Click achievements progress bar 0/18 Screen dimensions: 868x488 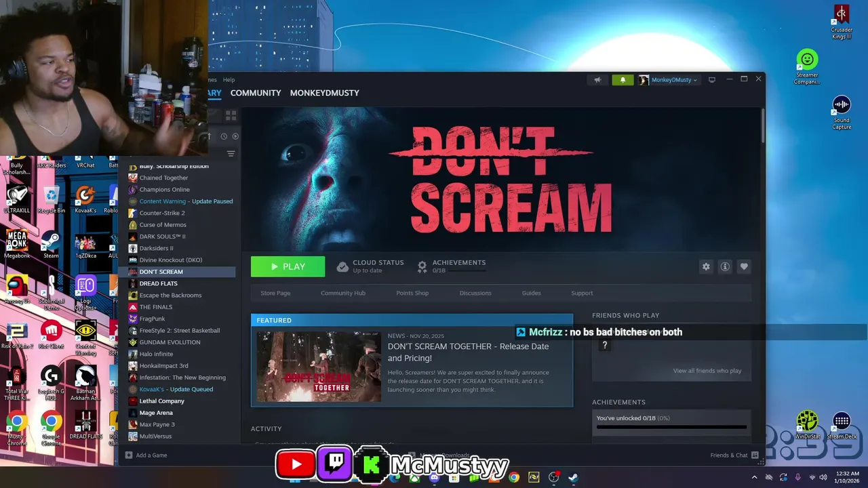click(x=671, y=427)
